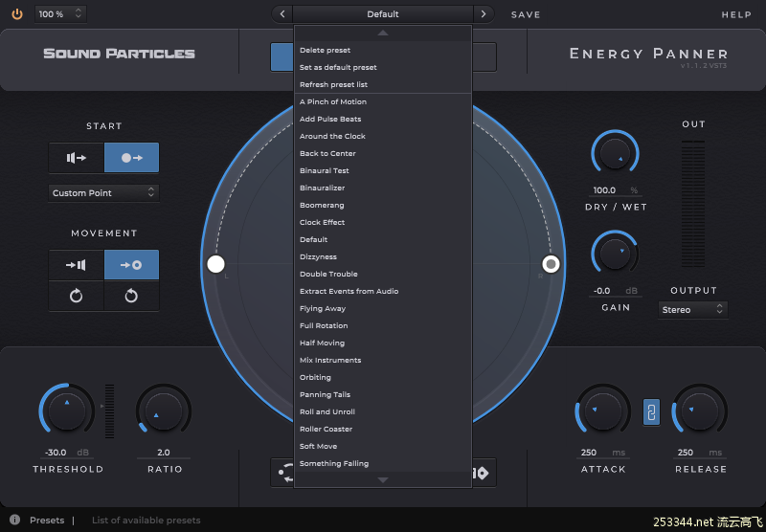Select movement toward speaker icon
Viewport: 766px width, 532px height.
tap(77, 264)
